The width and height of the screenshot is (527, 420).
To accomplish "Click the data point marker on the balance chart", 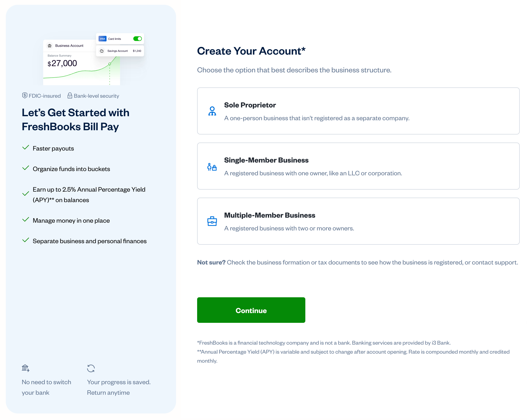I will point(109,64).
